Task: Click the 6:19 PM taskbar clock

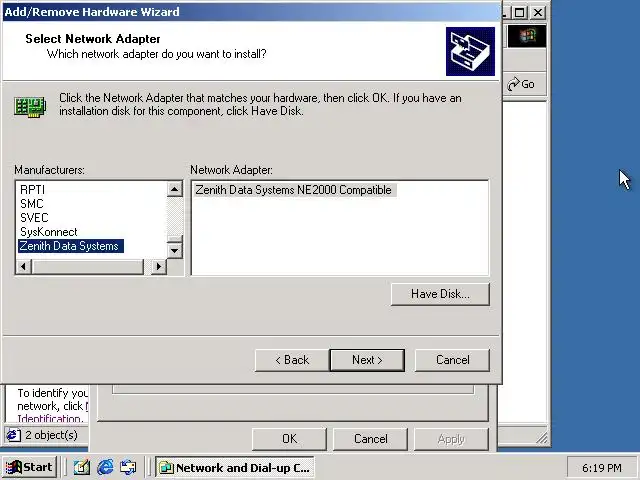Action: pyautogui.click(x=602, y=468)
